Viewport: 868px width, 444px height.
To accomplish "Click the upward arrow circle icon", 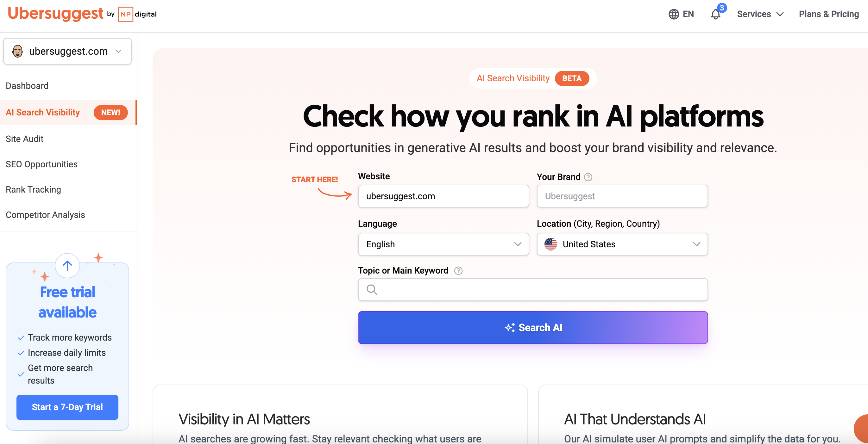I will tap(67, 266).
